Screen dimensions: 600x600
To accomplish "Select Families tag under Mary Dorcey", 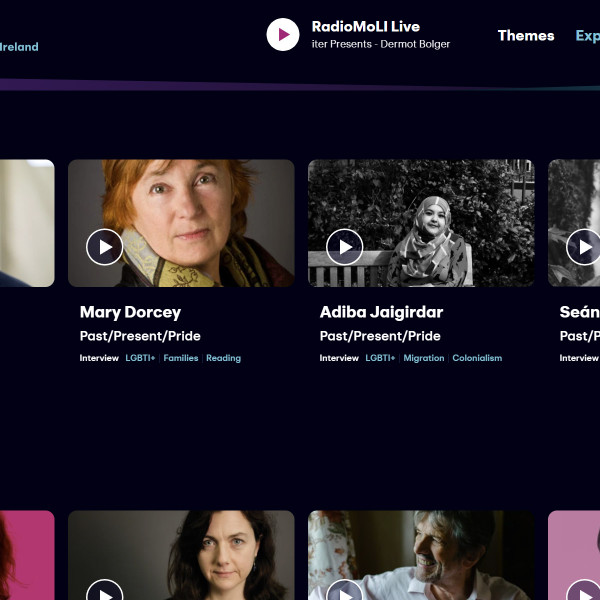I will pos(181,358).
